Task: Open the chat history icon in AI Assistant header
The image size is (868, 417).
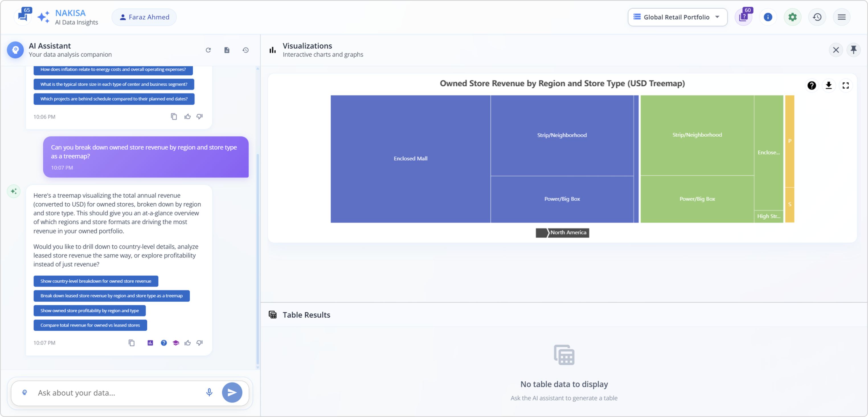Action: pyautogui.click(x=245, y=50)
